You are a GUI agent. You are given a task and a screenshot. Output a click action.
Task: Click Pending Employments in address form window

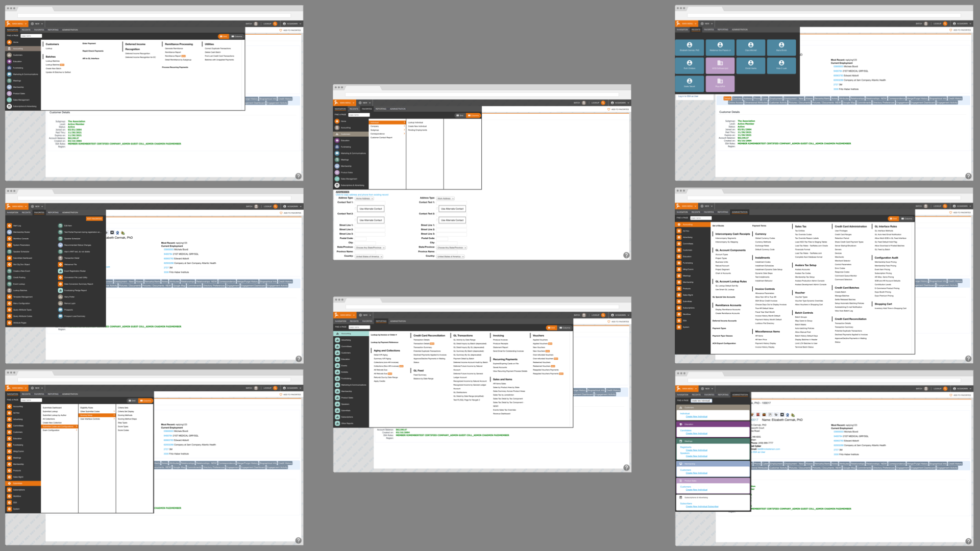417,130
